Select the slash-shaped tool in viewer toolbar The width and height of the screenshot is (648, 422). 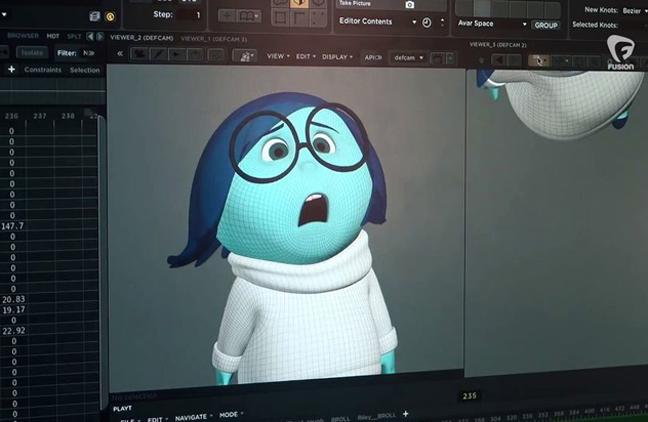coord(158,55)
